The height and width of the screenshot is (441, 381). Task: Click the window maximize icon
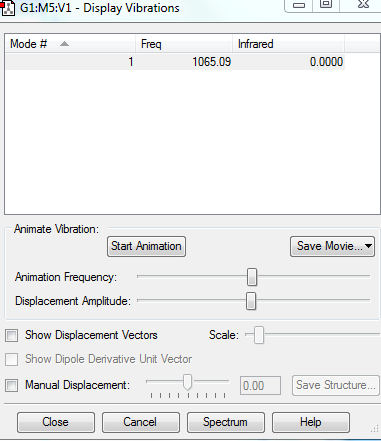pos(326,4)
